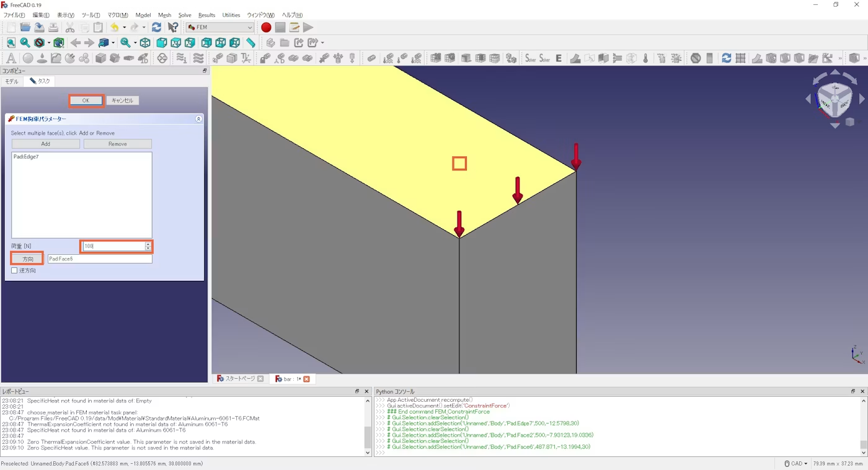
Task: Open a document with the folder icon
Action: click(25, 27)
